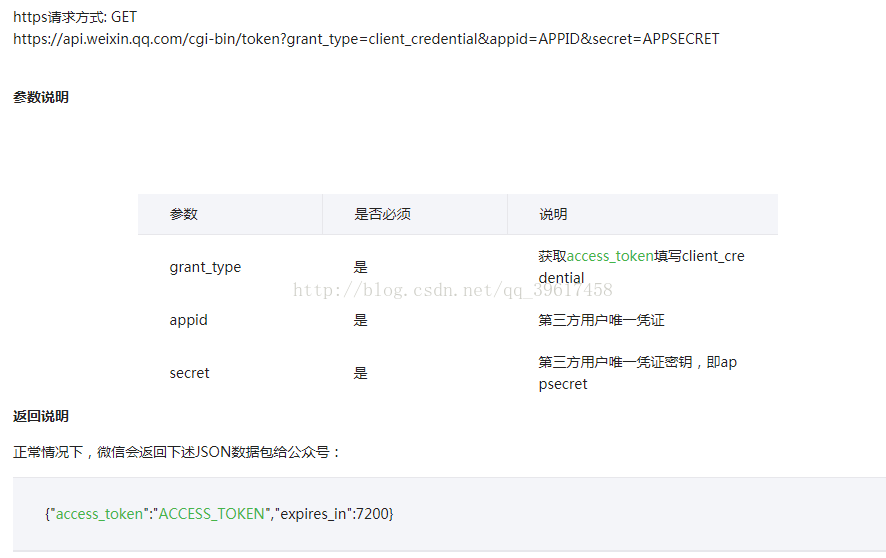Click the 参数说明 heading
886x558 pixels.
point(41,97)
